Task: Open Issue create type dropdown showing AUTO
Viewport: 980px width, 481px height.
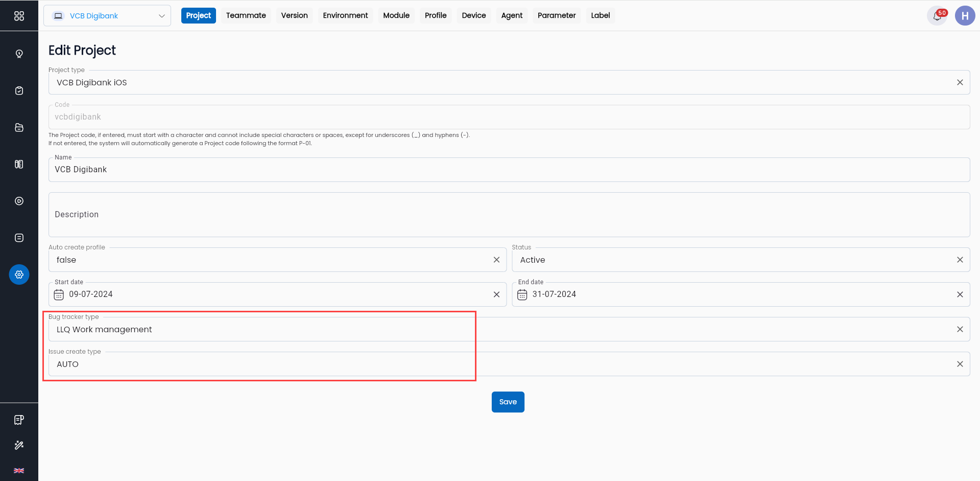Action: pos(509,364)
